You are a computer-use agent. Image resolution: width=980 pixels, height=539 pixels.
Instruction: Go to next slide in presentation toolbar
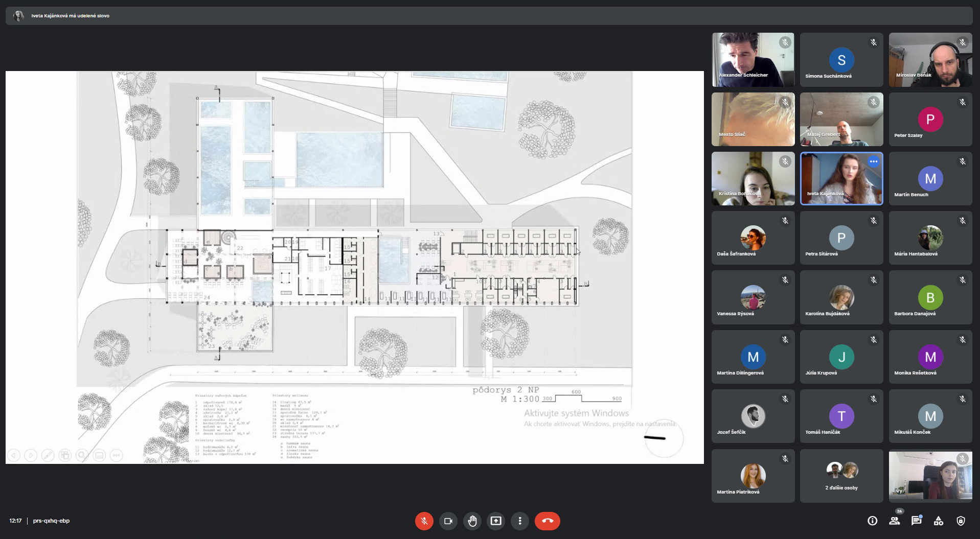pyautogui.click(x=31, y=455)
